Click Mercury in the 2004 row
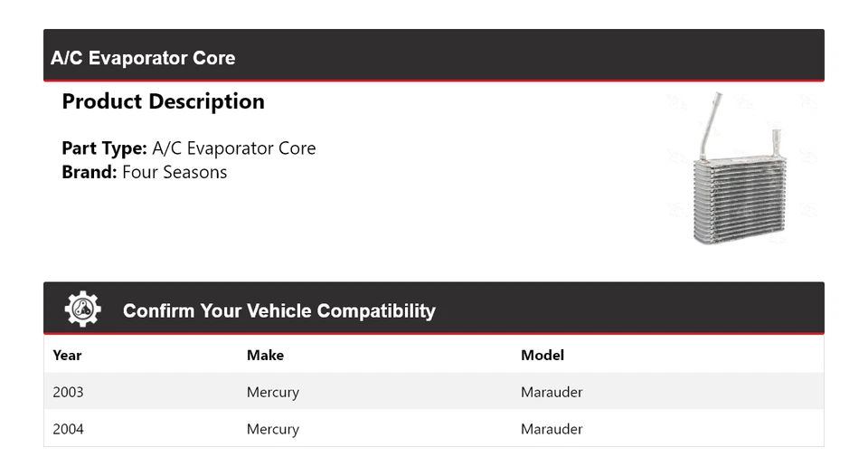Screen dimensions: 868x476 point(272,429)
